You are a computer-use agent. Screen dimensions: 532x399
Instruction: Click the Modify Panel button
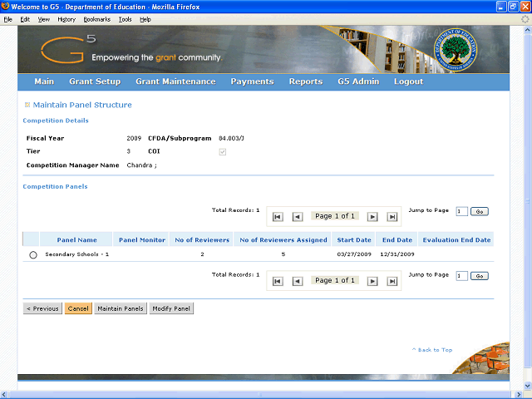[171, 308]
